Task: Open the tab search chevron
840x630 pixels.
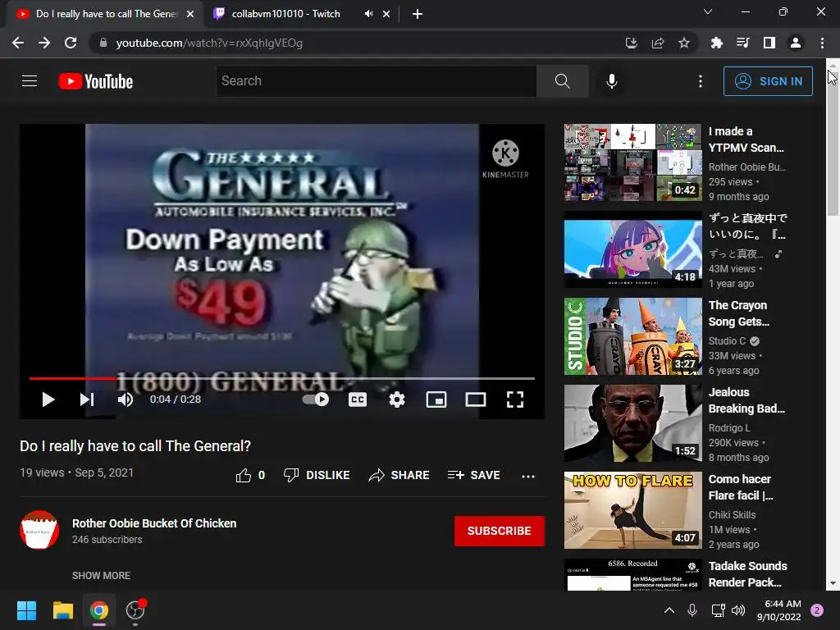Action: pos(708,11)
